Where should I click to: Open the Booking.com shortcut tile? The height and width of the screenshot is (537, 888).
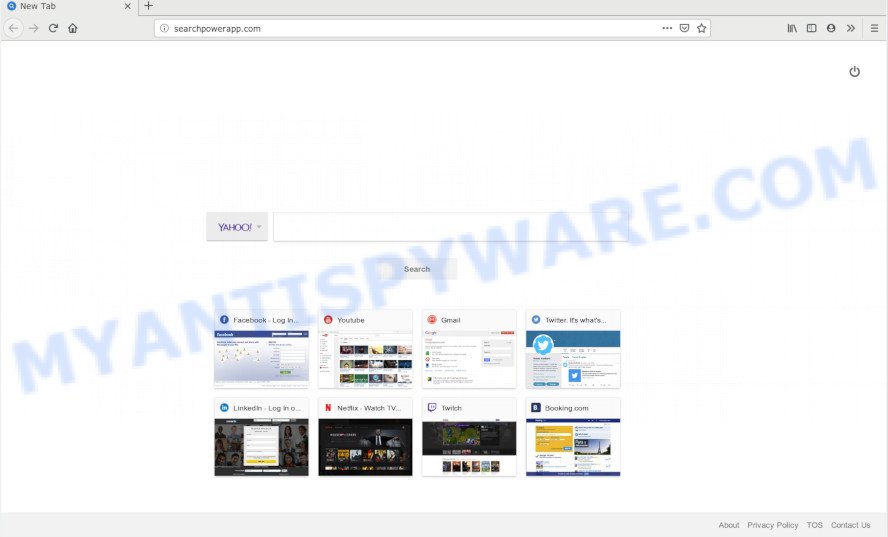pos(573,437)
